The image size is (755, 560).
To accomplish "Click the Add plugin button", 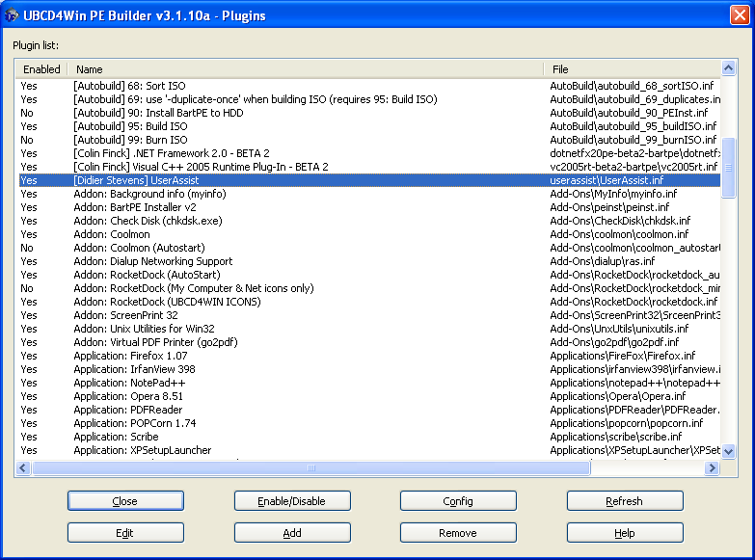I will (x=292, y=533).
